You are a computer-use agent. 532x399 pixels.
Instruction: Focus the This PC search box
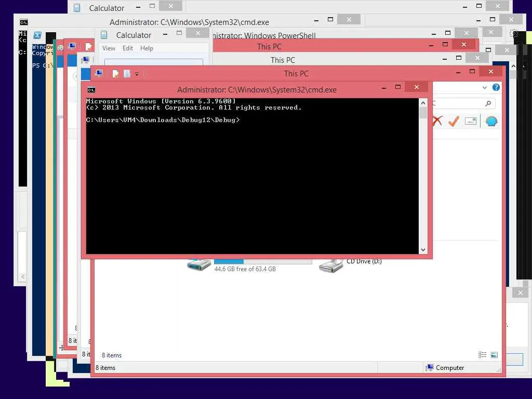464,103
